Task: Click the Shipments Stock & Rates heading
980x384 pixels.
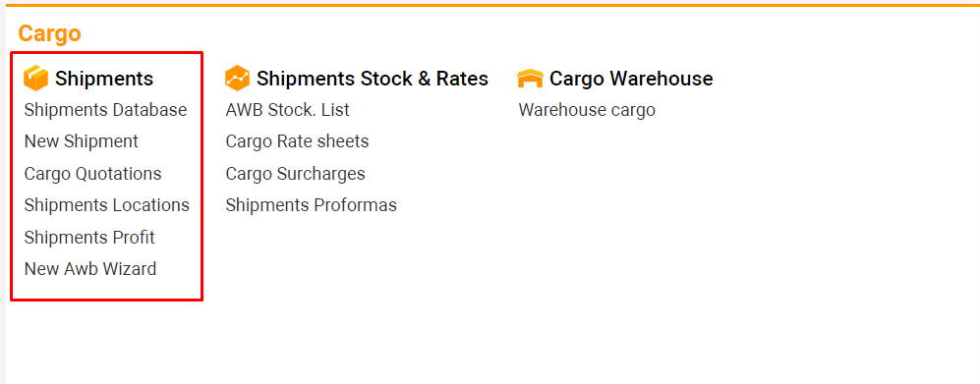Action: click(x=373, y=79)
